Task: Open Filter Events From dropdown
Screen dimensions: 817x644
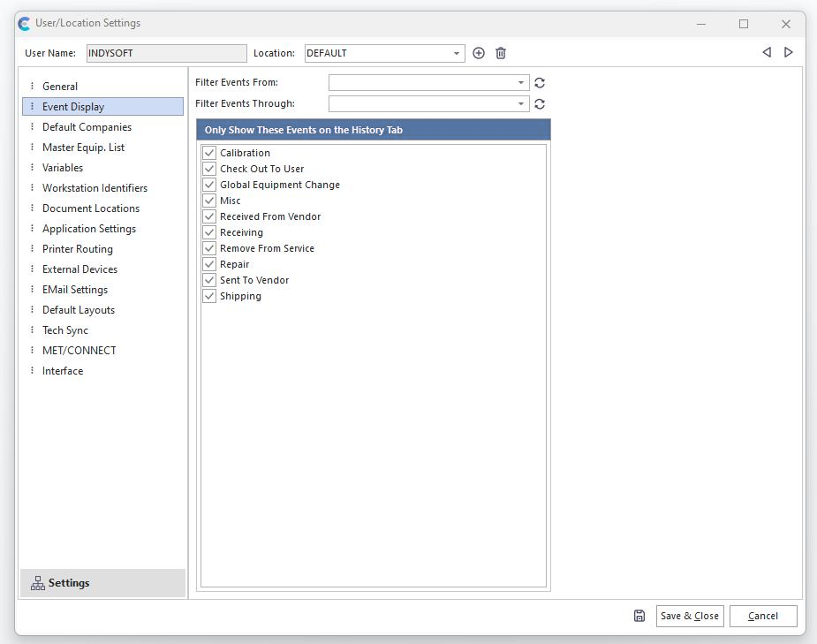Action: coord(520,83)
